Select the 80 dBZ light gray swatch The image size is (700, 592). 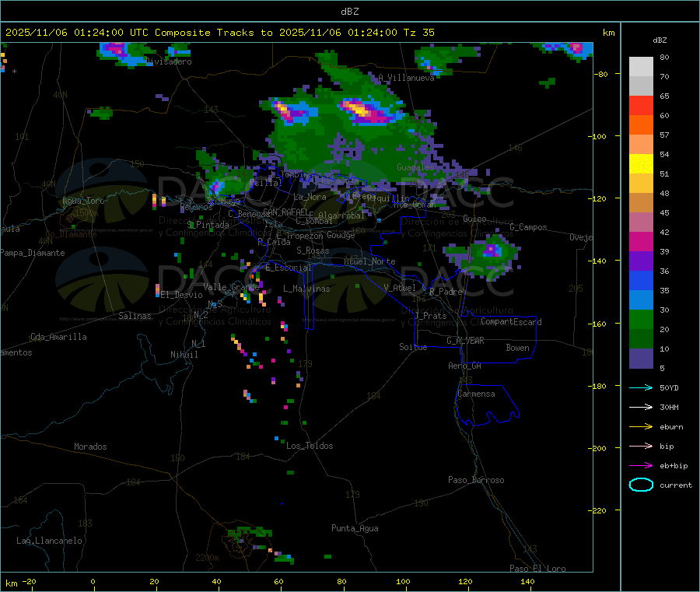(x=641, y=67)
